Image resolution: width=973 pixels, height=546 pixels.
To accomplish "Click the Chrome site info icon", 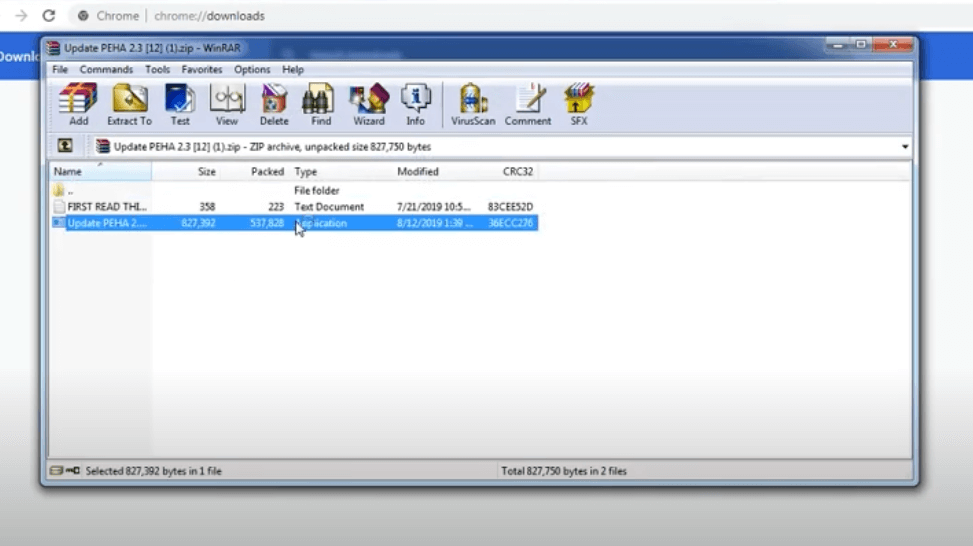I will [83, 16].
